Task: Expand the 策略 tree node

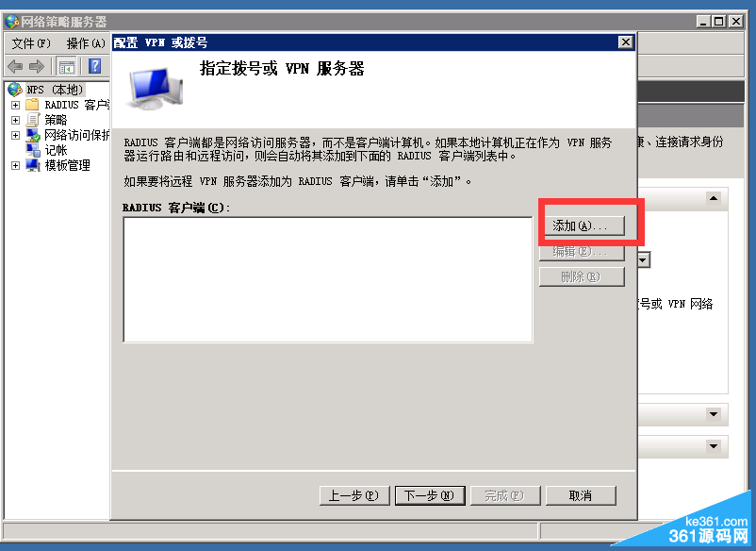Action: 15,120
